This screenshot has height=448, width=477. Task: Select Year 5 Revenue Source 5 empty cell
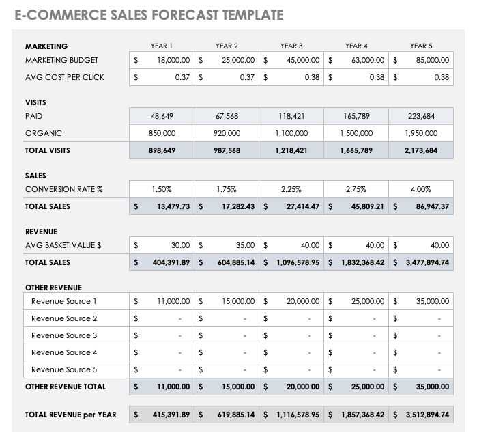[x=421, y=369]
